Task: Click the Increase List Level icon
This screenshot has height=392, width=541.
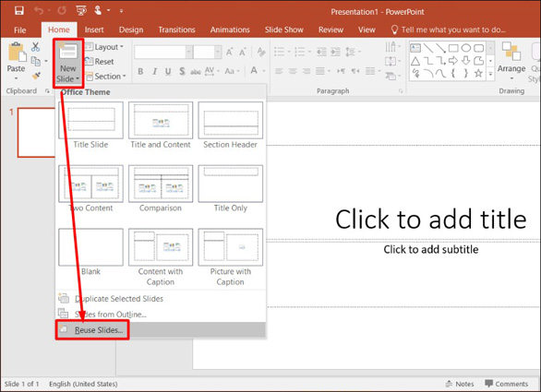Action: tap(335, 52)
